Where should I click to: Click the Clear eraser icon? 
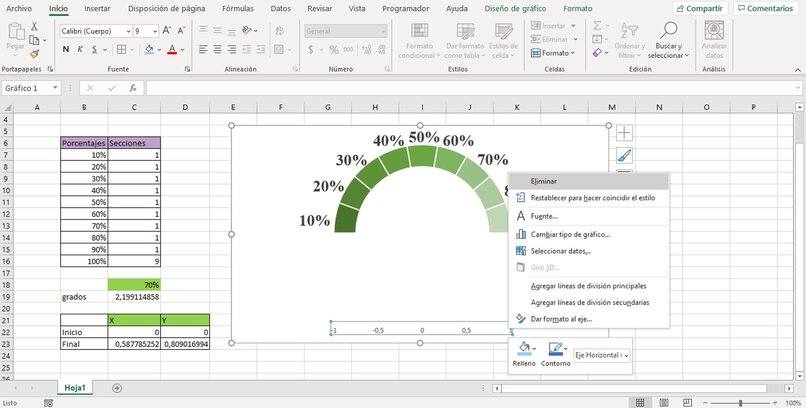597,52
